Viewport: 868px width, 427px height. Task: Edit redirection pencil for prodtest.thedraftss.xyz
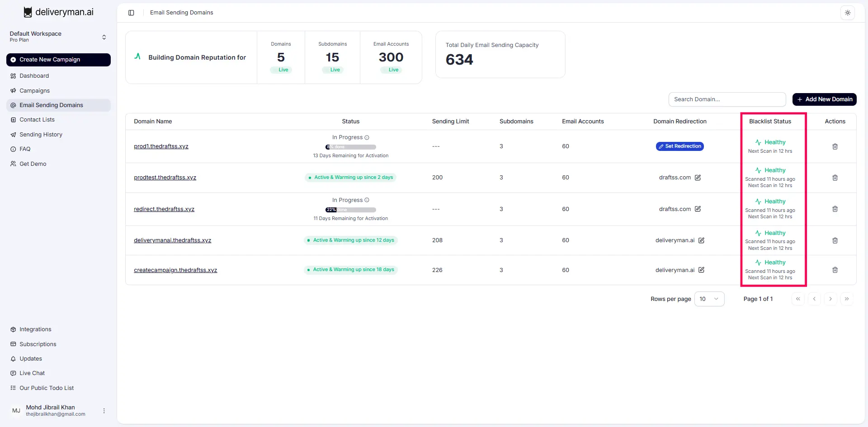(x=698, y=178)
